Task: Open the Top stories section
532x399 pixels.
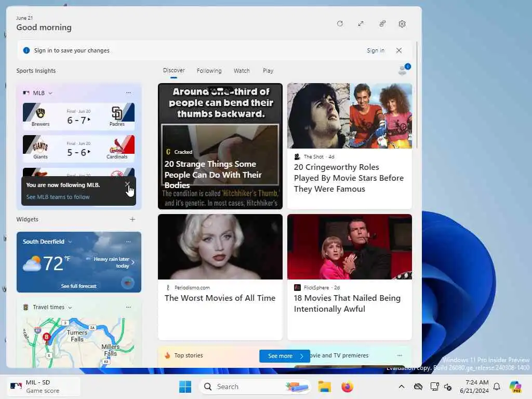Action: (x=189, y=355)
